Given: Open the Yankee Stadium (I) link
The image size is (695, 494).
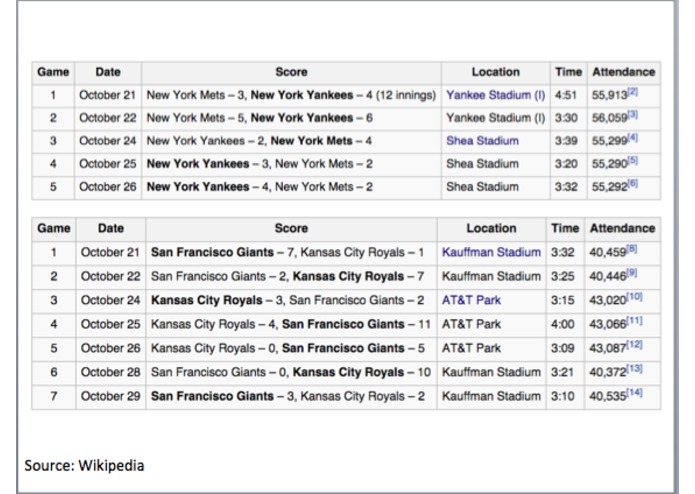Looking at the screenshot, I should pyautogui.click(x=496, y=95).
